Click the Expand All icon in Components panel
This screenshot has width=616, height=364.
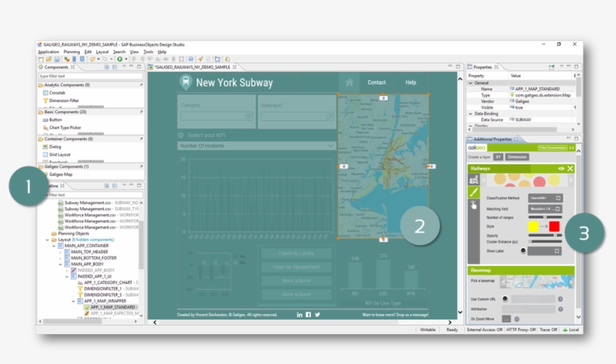(107, 67)
